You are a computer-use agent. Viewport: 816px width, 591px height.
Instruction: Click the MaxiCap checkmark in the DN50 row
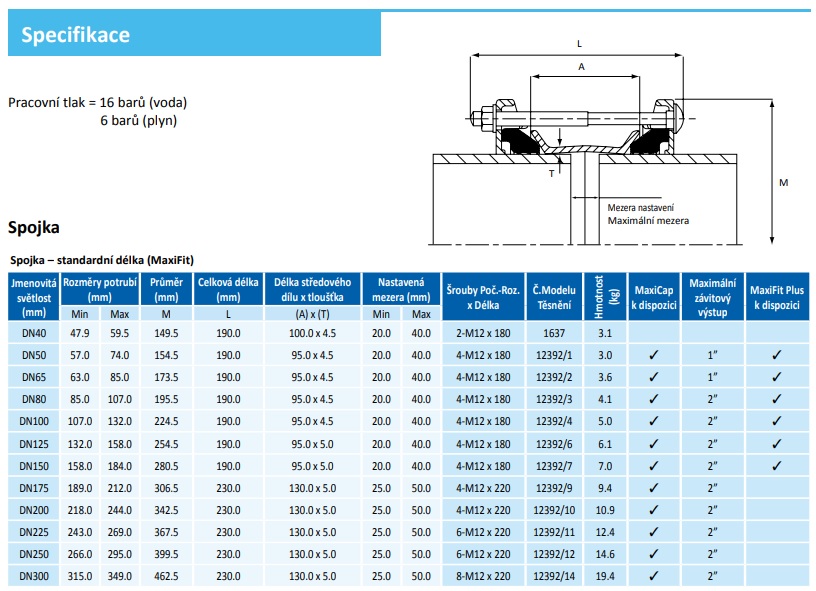coord(653,355)
